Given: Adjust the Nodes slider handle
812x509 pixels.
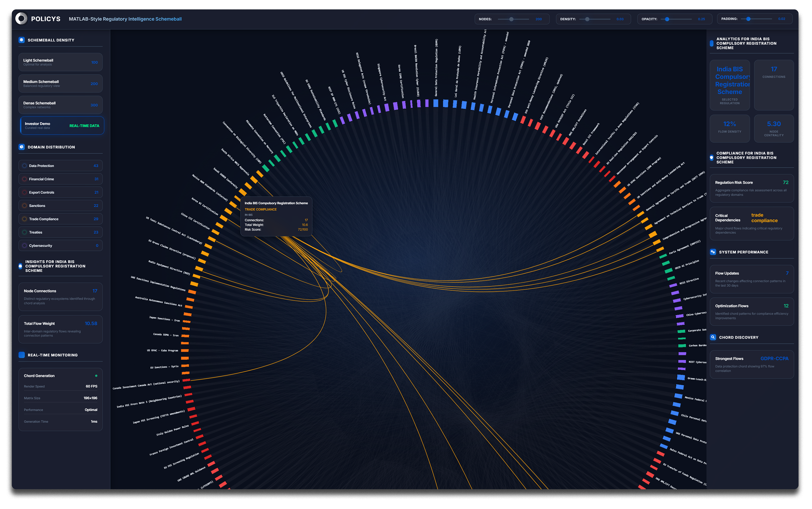Looking at the screenshot, I should [511, 19].
